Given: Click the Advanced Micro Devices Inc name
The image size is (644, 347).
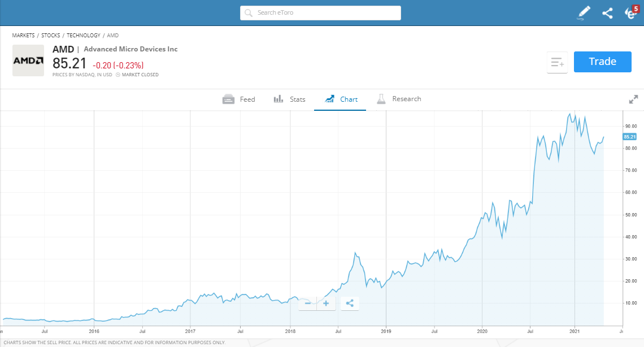Looking at the screenshot, I should click(130, 49).
